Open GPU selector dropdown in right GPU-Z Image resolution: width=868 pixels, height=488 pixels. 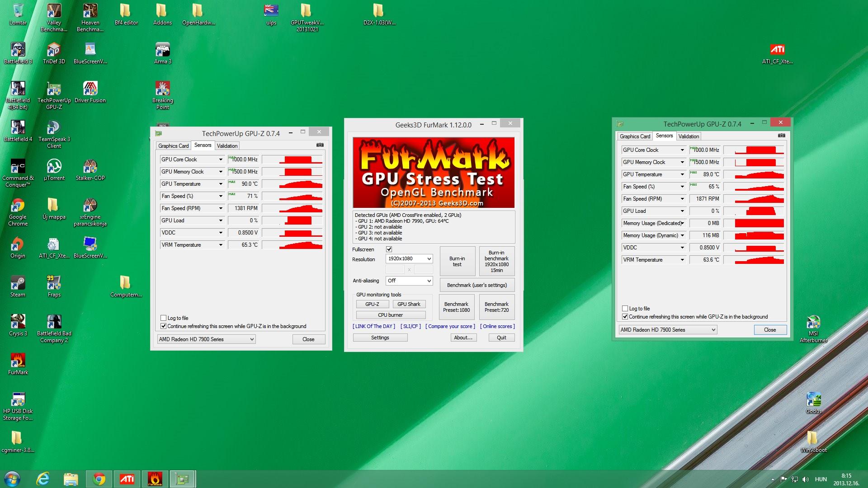668,330
